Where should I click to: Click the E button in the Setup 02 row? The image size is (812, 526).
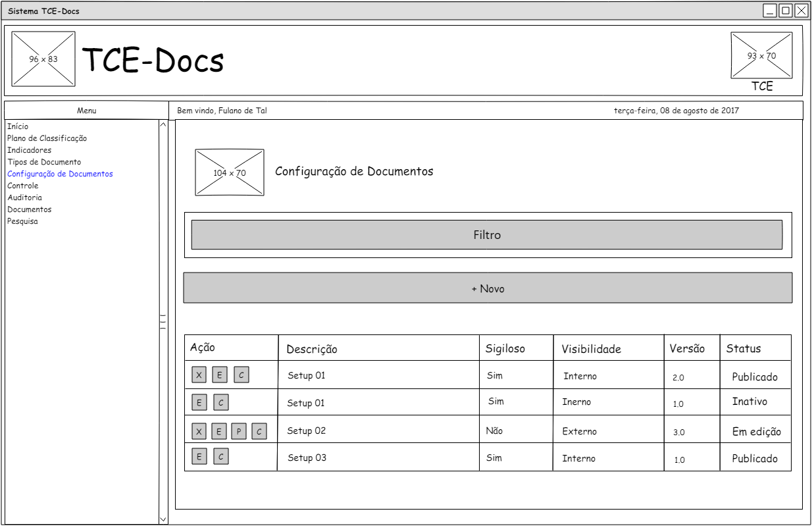click(219, 432)
